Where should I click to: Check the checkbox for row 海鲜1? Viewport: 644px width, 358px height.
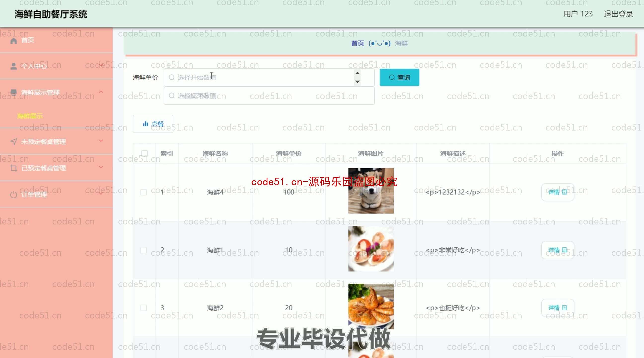coord(144,250)
